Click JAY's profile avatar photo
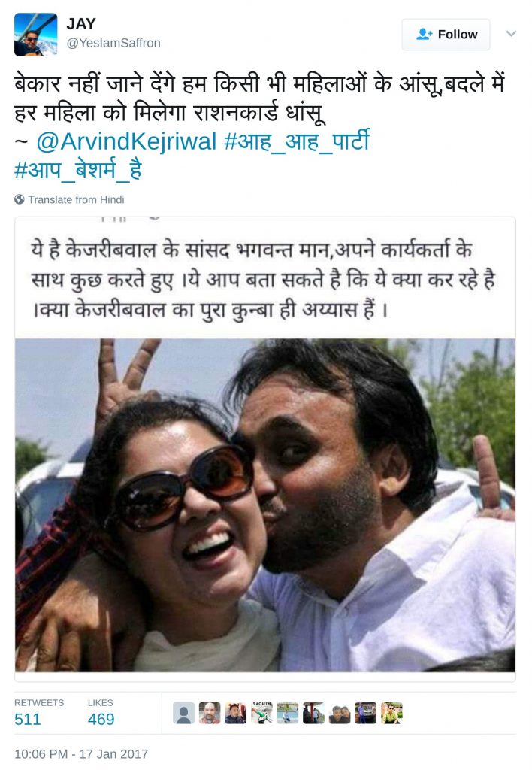Viewport: 532px width, 770px height. click(35, 35)
